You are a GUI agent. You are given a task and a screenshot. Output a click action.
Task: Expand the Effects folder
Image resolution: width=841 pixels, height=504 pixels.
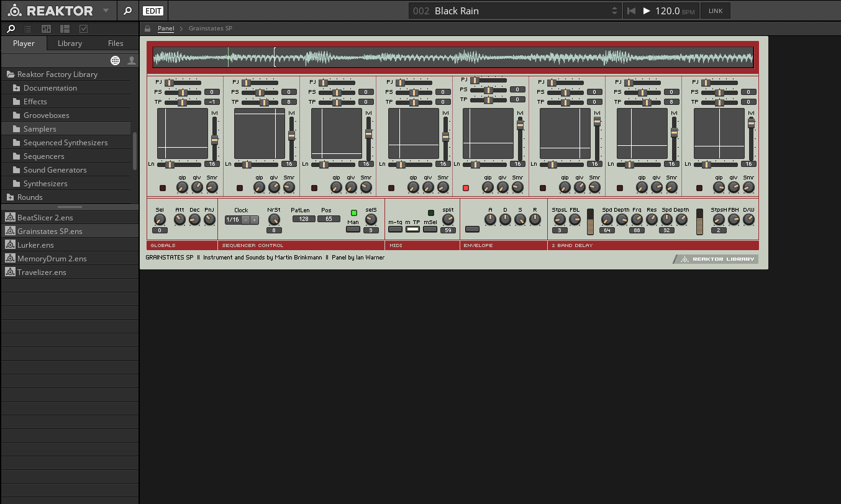(x=17, y=102)
